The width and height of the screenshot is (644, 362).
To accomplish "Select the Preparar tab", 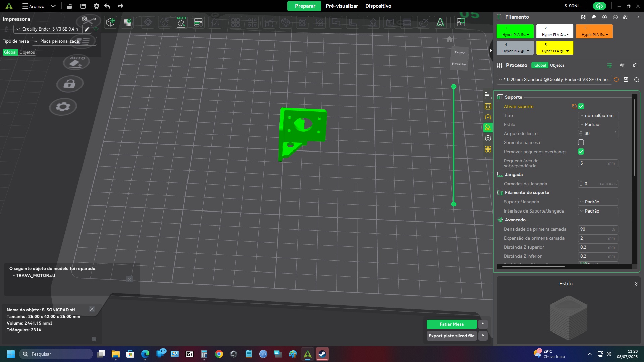I will pyautogui.click(x=305, y=6).
